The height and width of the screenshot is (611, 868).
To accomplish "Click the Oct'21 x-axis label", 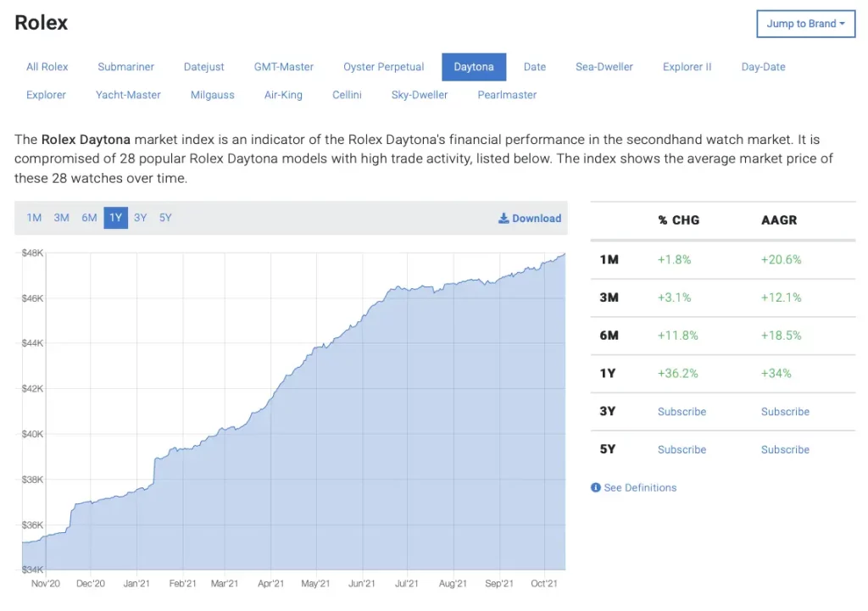I will coord(544,584).
